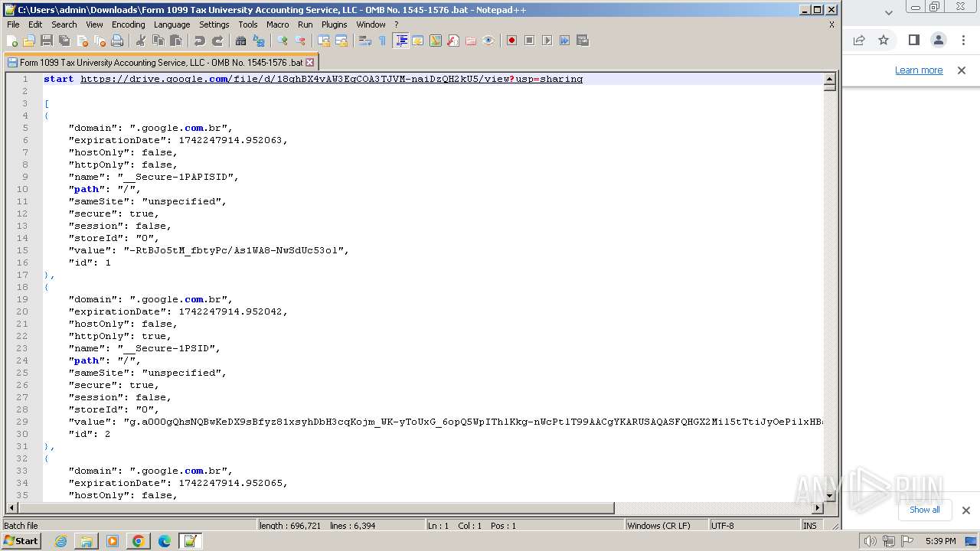Close the Form 1099 .bat tab
This screenshot has width=980, height=551.
pyautogui.click(x=310, y=63)
